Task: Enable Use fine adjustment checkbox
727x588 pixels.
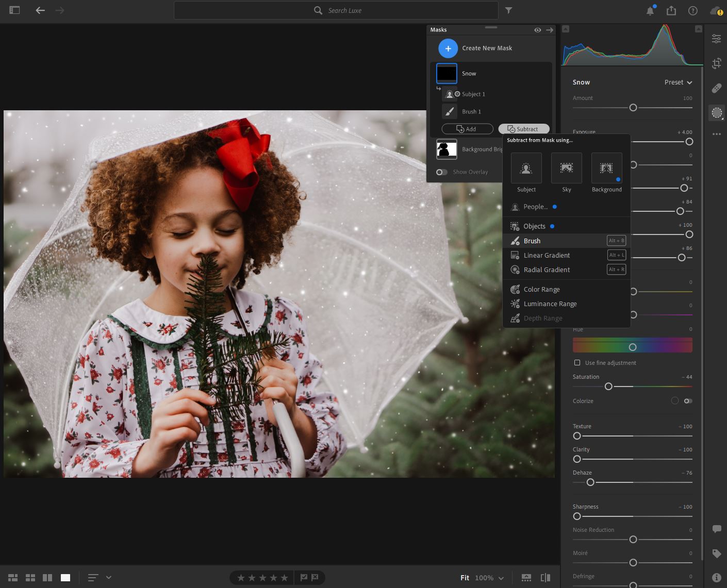Action: (577, 363)
